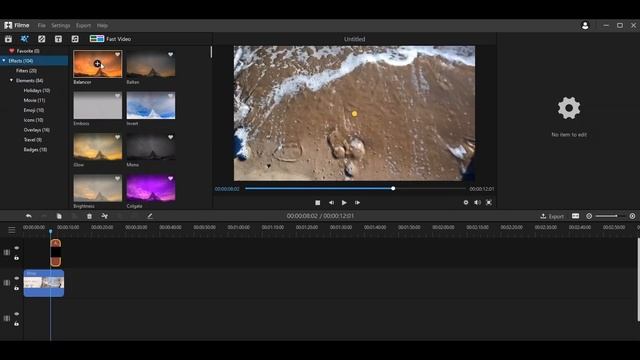
Task: Toggle lock on top effect track
Action: tap(17, 258)
